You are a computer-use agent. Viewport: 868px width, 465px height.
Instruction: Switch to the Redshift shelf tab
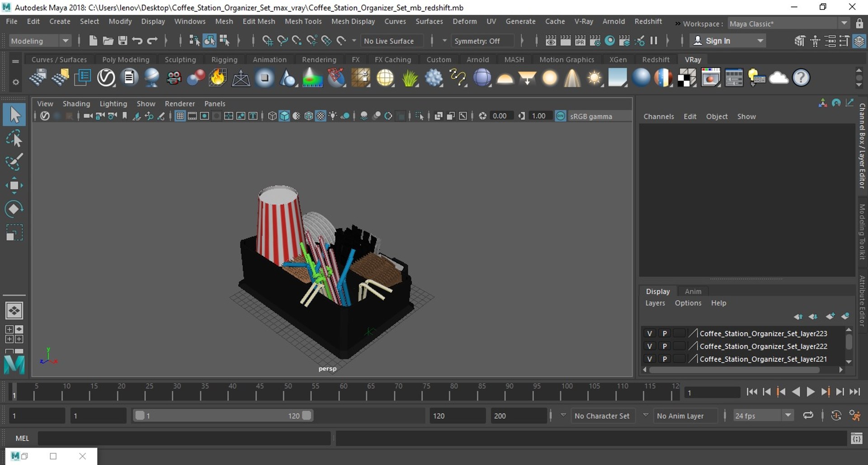point(656,59)
